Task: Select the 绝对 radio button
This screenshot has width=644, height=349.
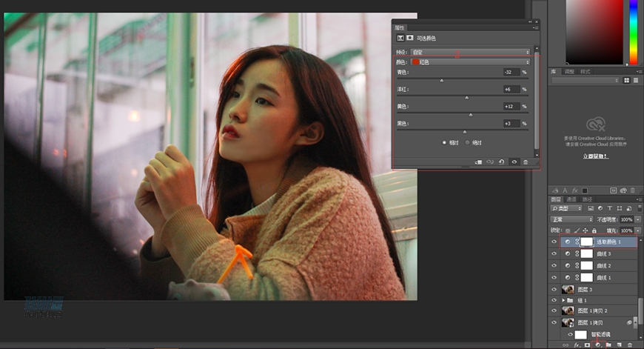Action: coord(468,142)
